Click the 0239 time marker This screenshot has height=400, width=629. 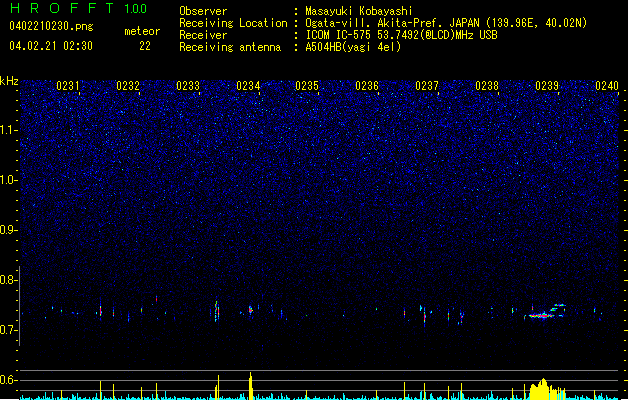coord(547,86)
